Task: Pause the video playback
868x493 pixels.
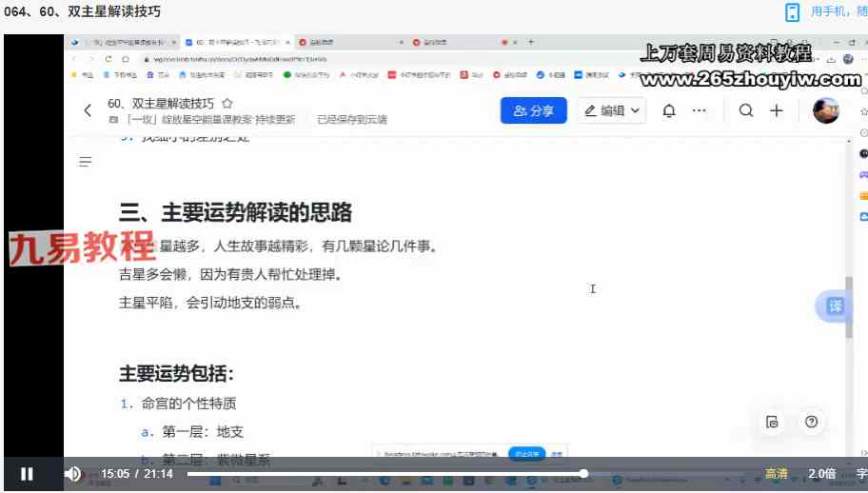Action: coord(27,473)
